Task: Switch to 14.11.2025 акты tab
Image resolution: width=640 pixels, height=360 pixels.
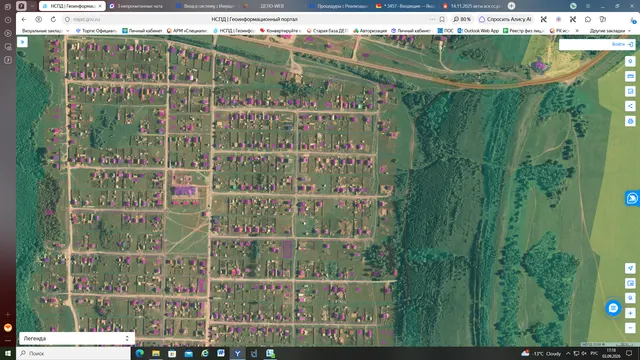Action: click(472, 6)
